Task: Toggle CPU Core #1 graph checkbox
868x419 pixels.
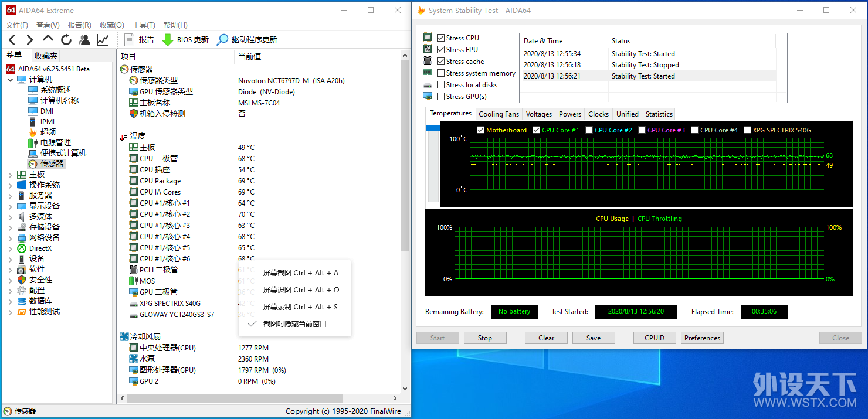Action: 536,130
